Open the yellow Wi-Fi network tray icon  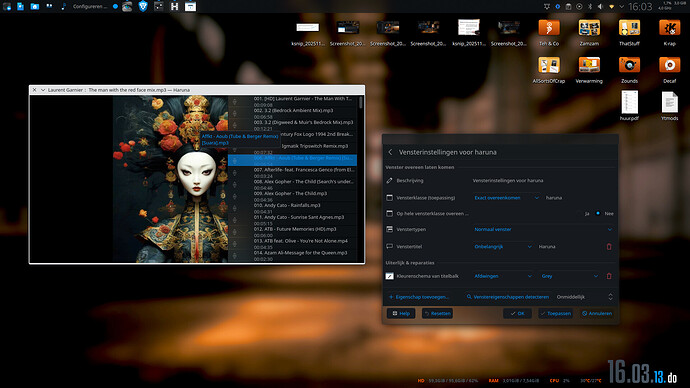pos(611,7)
